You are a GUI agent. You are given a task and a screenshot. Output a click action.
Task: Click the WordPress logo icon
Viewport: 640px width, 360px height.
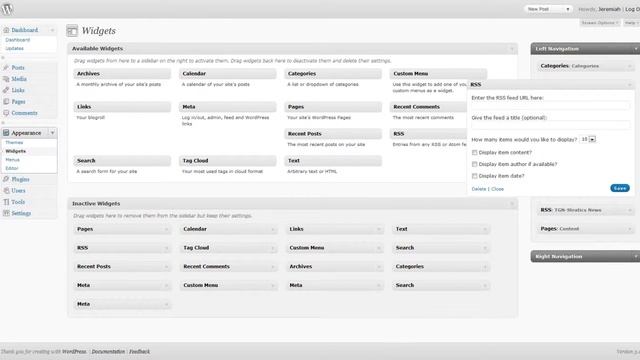click(x=7, y=9)
